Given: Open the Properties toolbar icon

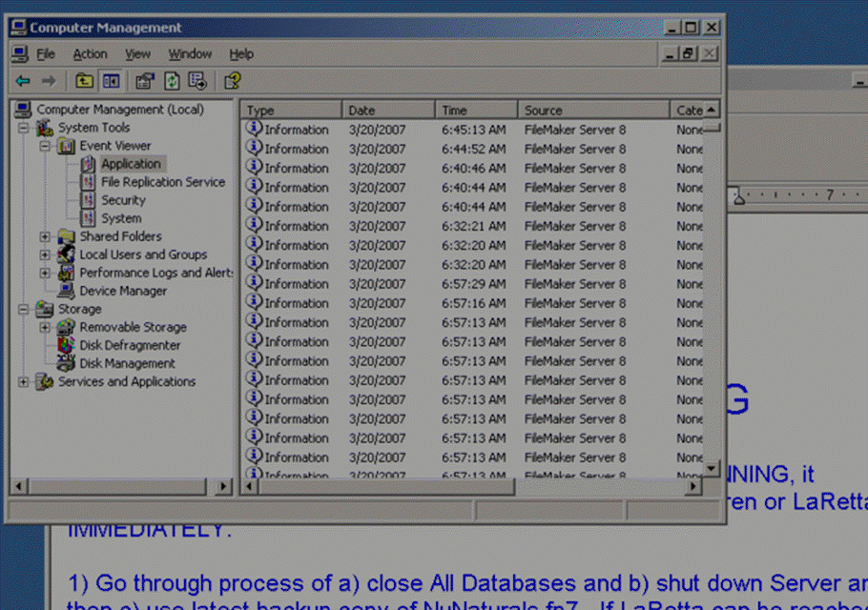Looking at the screenshot, I should (x=144, y=81).
